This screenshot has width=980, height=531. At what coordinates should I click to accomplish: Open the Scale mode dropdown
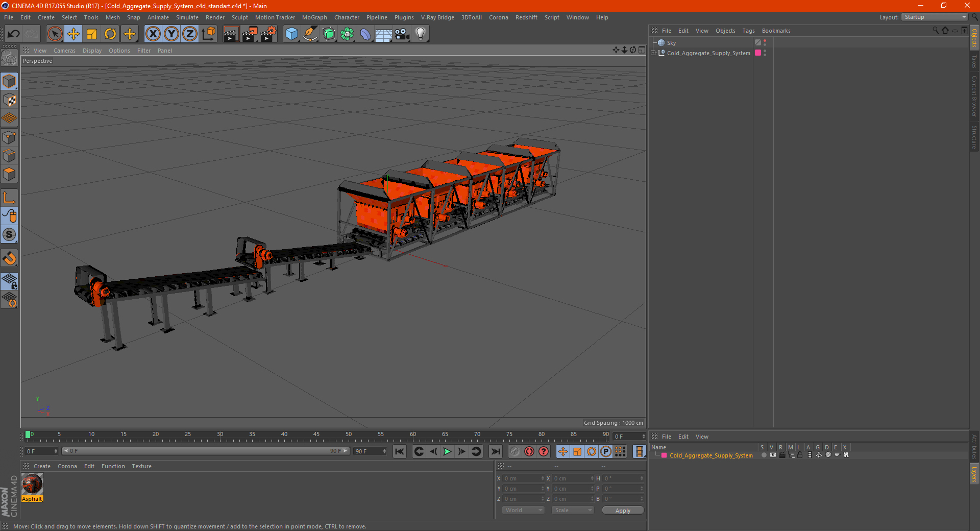click(x=573, y=510)
